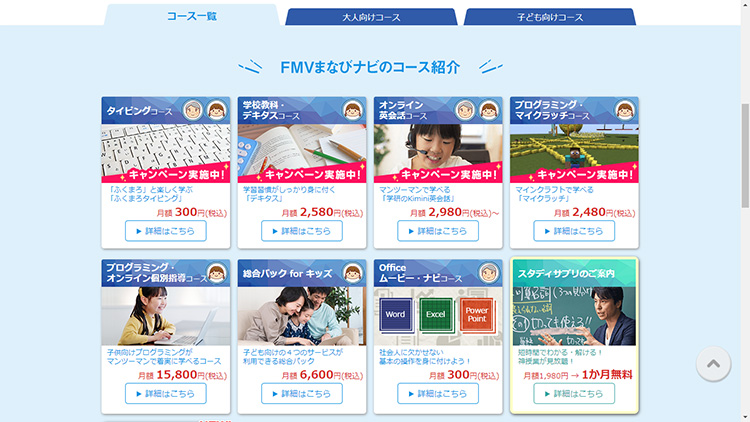Click 詳細はこちら for プログラミング・マイクラッチコース

(574, 231)
